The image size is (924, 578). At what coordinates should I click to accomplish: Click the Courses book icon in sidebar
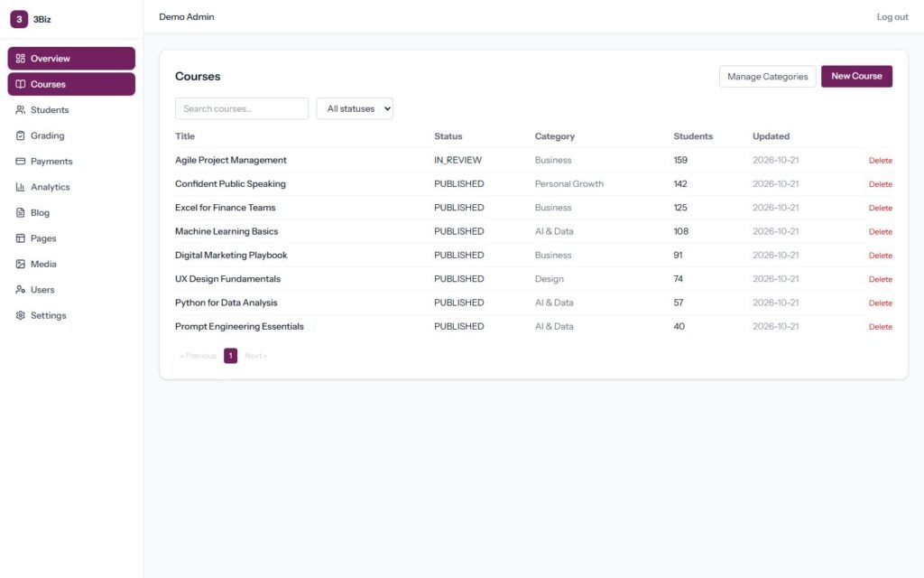click(21, 84)
